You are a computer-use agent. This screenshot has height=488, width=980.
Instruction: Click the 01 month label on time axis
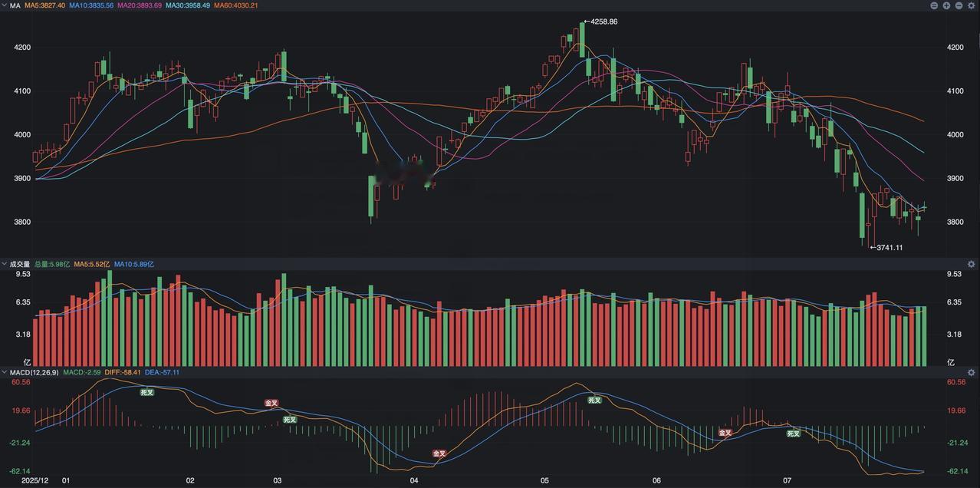click(66, 481)
